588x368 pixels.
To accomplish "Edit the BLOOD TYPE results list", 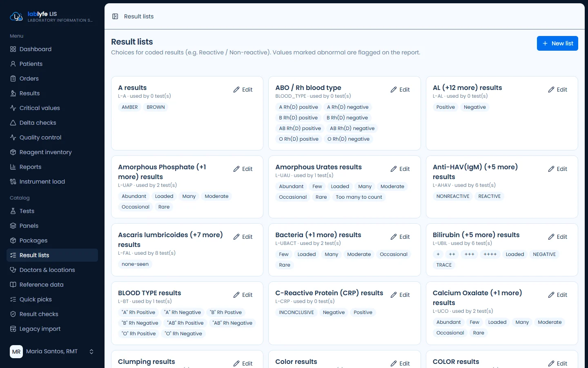I will 243,295.
